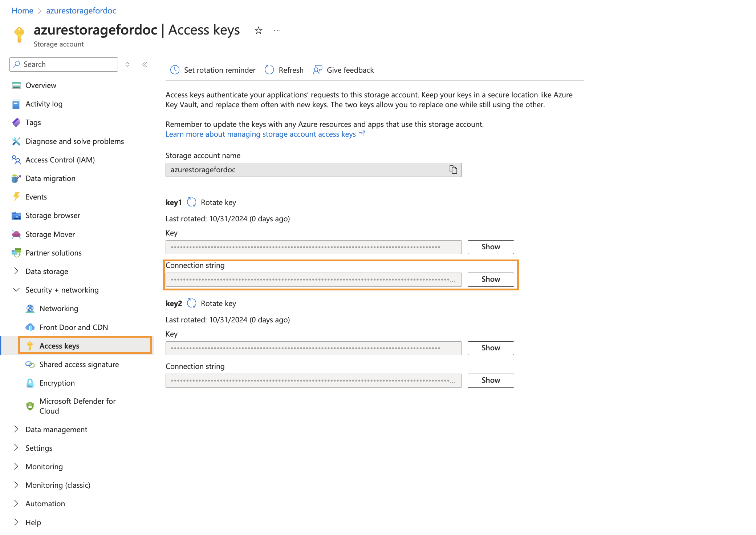Viewport: 756px width, 535px height.
Task: Collapse the sidebar with double chevron
Action: 145,64
